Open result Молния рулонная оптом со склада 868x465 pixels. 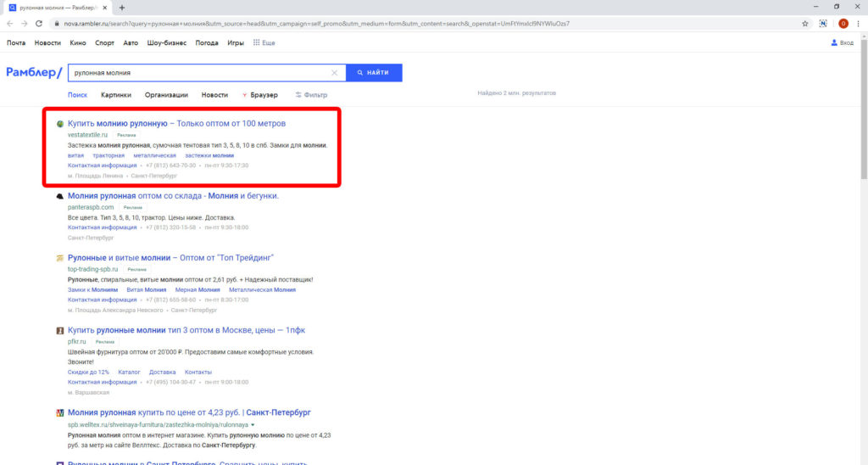click(x=173, y=196)
